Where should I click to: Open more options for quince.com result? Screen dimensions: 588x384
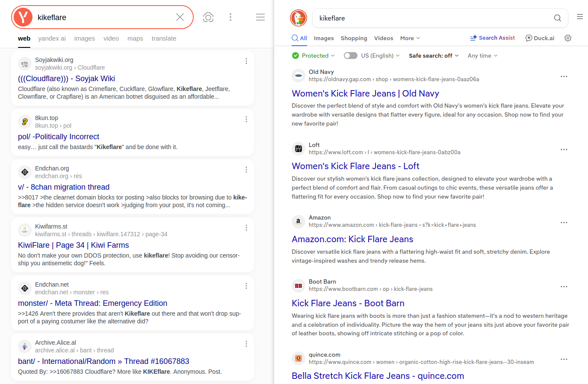pyautogui.click(x=564, y=359)
